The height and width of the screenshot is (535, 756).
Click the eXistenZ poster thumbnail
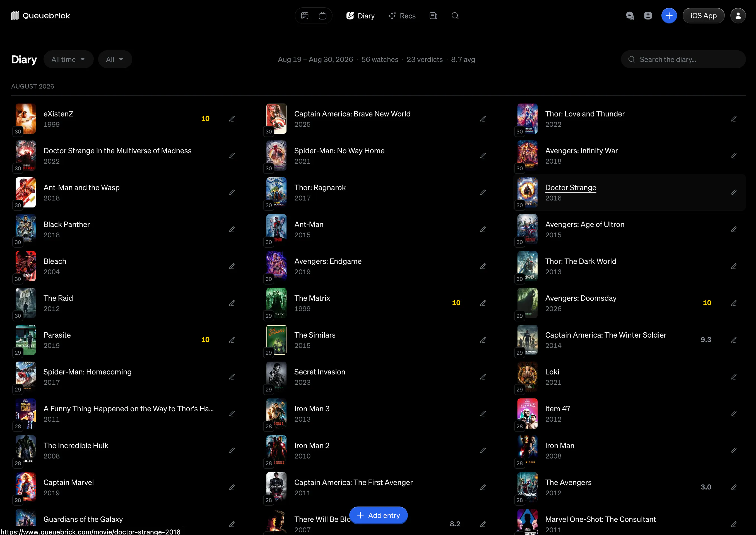click(26, 119)
